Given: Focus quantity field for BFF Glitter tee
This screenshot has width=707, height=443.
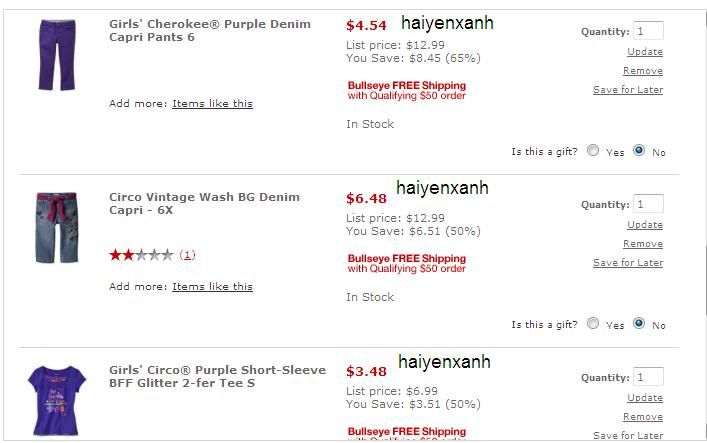Looking at the screenshot, I should (x=648, y=377).
